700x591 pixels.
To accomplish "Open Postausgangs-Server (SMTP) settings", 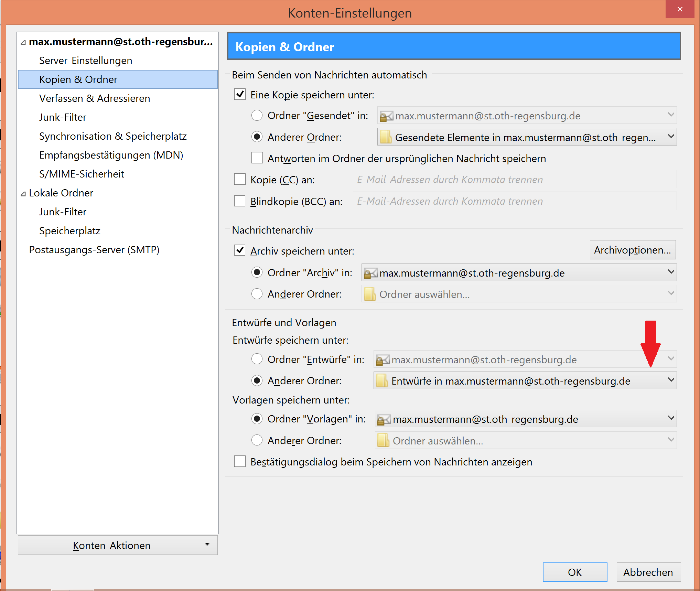I will point(94,250).
